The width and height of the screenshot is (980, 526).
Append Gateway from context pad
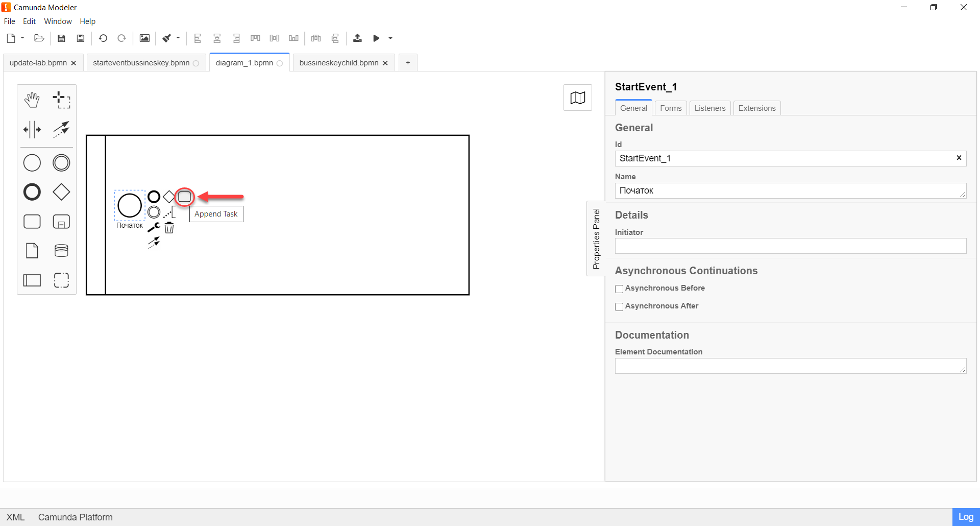[169, 197]
